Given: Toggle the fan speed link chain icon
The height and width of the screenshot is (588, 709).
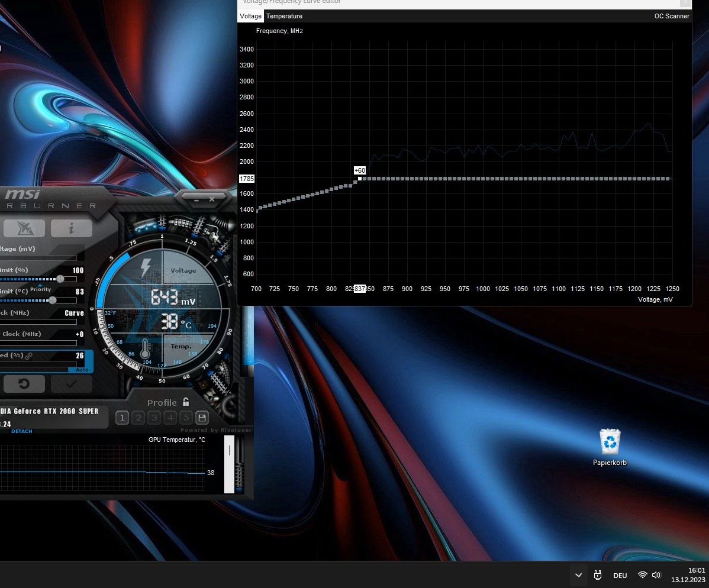Looking at the screenshot, I should 28,356.
